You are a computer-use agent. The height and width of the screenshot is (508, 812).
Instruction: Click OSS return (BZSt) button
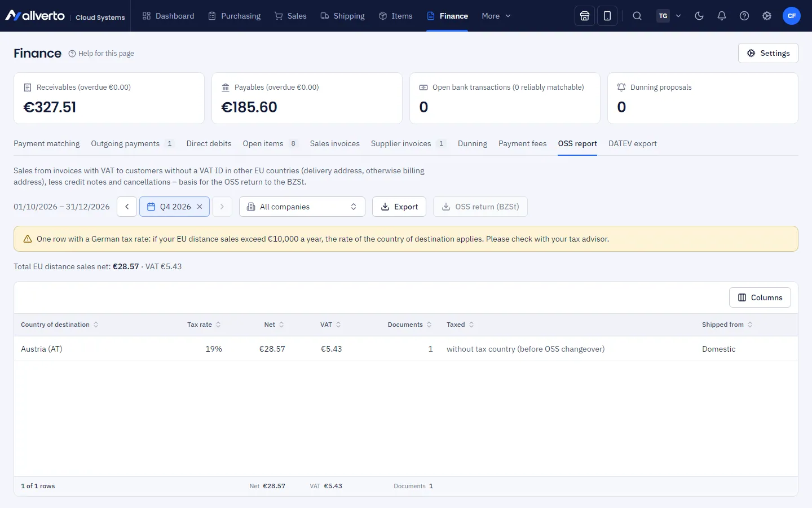click(480, 207)
